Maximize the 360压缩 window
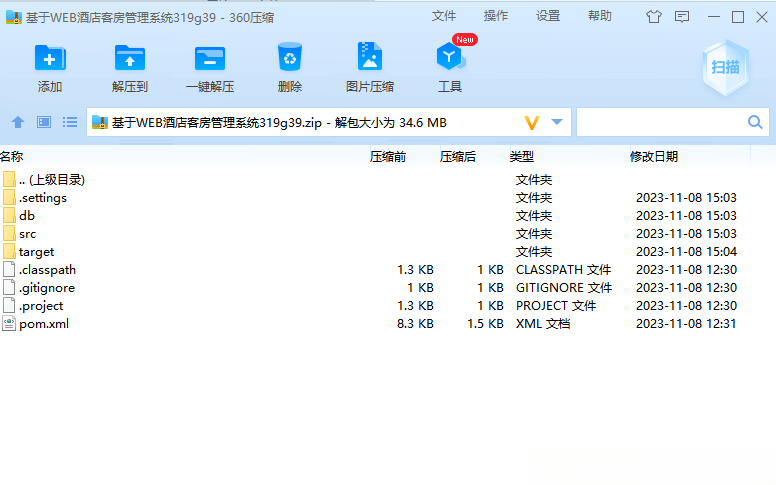This screenshot has height=485, width=776. tap(738, 17)
